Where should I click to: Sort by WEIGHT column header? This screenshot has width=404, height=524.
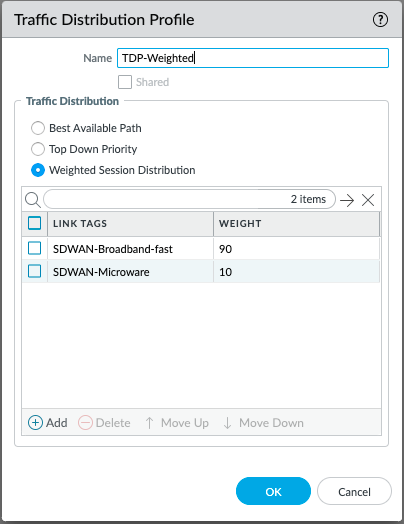[296, 224]
